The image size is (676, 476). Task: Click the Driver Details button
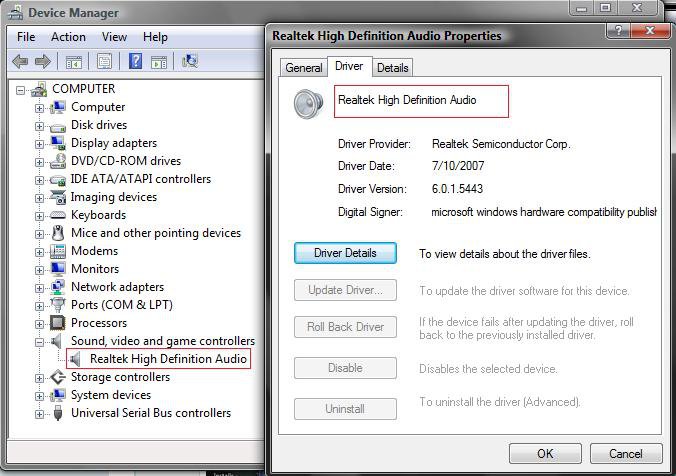click(345, 253)
